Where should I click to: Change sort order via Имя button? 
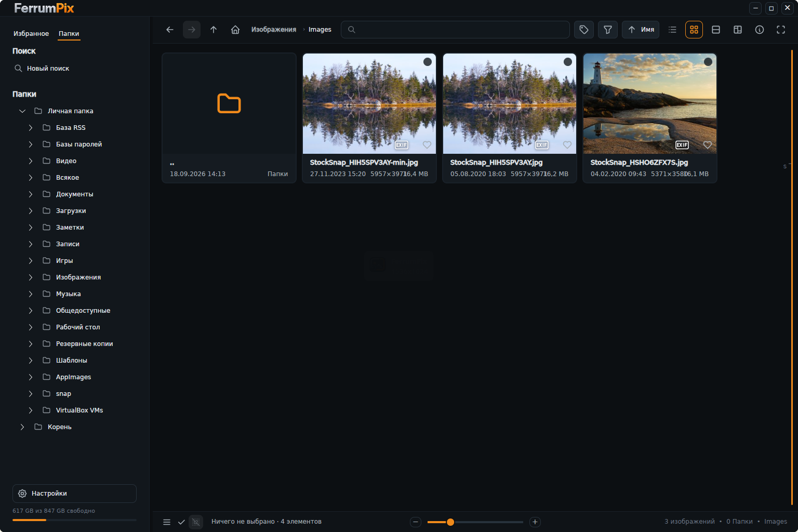coord(641,30)
